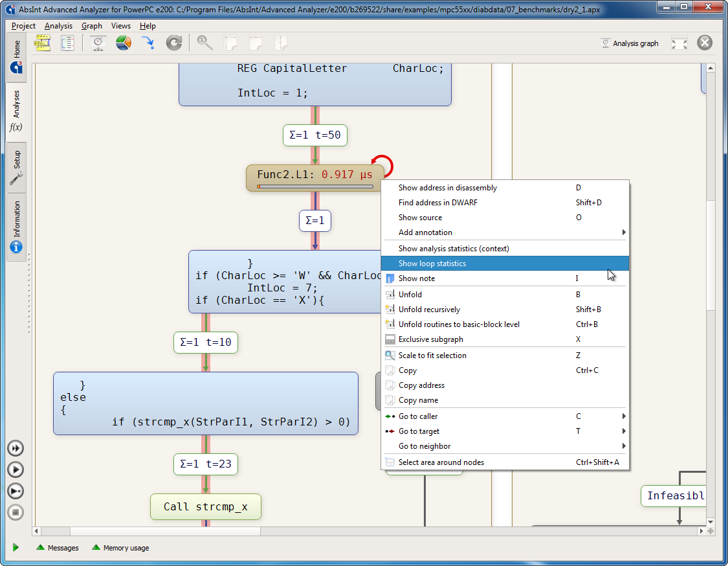The width and height of the screenshot is (728, 566).
Task: Expand the Go to neighbor submenu
Action: pyautogui.click(x=505, y=446)
